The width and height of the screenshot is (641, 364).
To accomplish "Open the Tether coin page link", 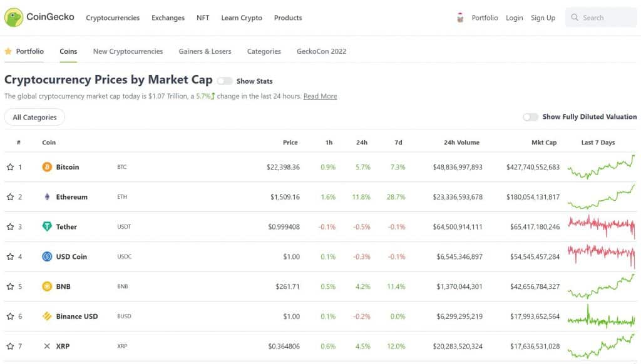I will 66,226.
